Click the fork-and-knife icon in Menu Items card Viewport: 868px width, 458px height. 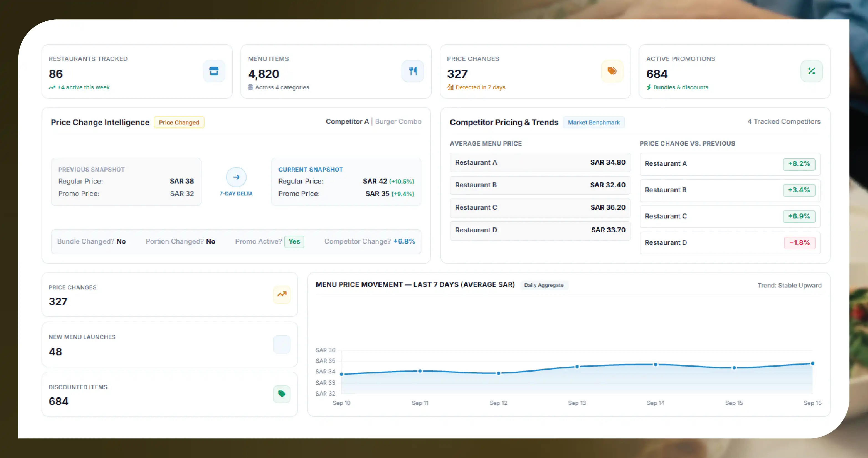click(413, 71)
